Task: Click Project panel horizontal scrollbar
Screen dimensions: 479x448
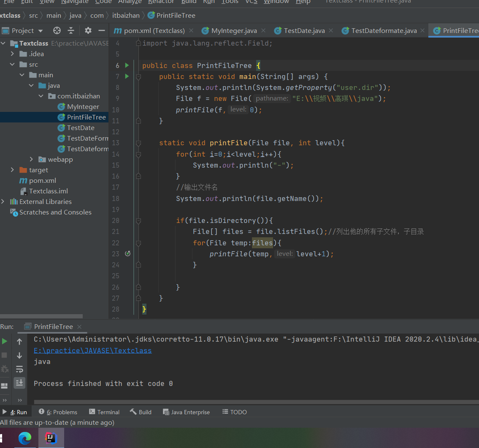Action: tap(41, 316)
